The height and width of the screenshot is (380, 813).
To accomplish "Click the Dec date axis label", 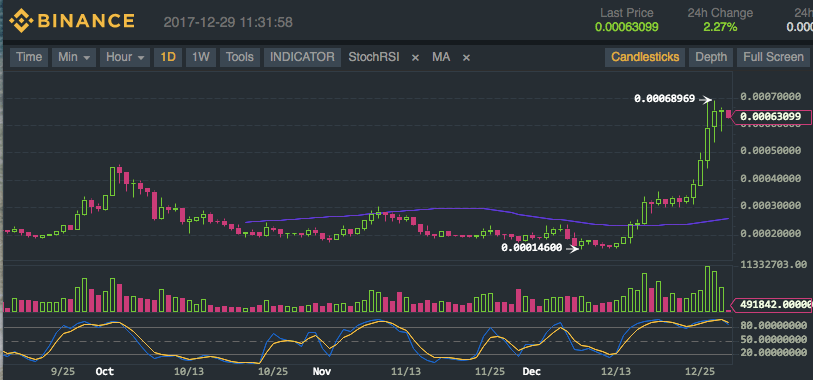I will (532, 372).
